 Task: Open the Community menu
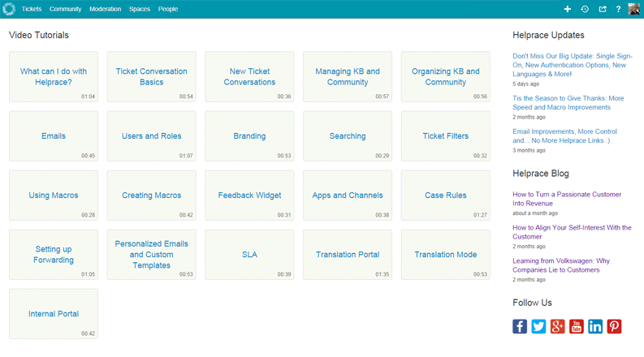tap(65, 9)
